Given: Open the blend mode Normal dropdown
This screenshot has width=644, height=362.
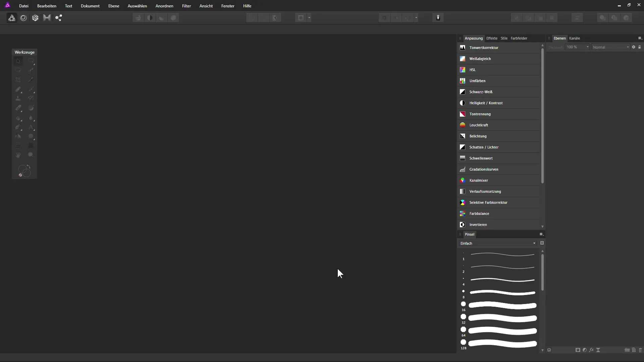Looking at the screenshot, I should point(611,47).
